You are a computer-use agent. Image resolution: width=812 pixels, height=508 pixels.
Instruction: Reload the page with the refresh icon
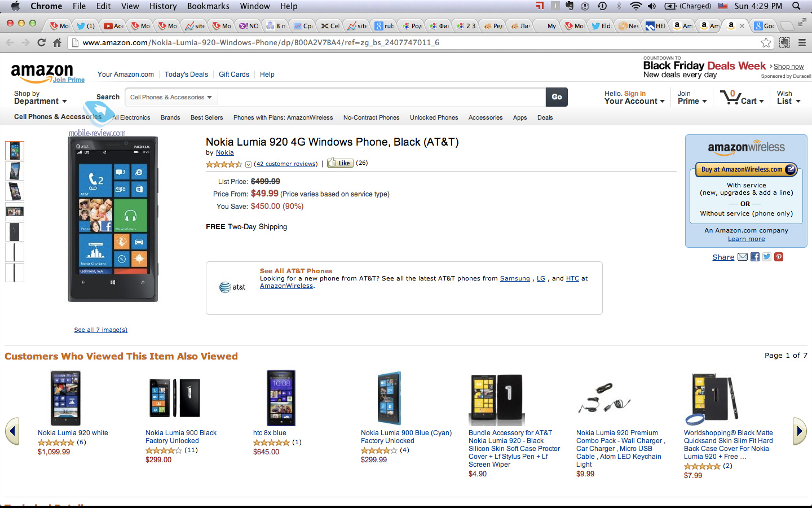coord(41,42)
